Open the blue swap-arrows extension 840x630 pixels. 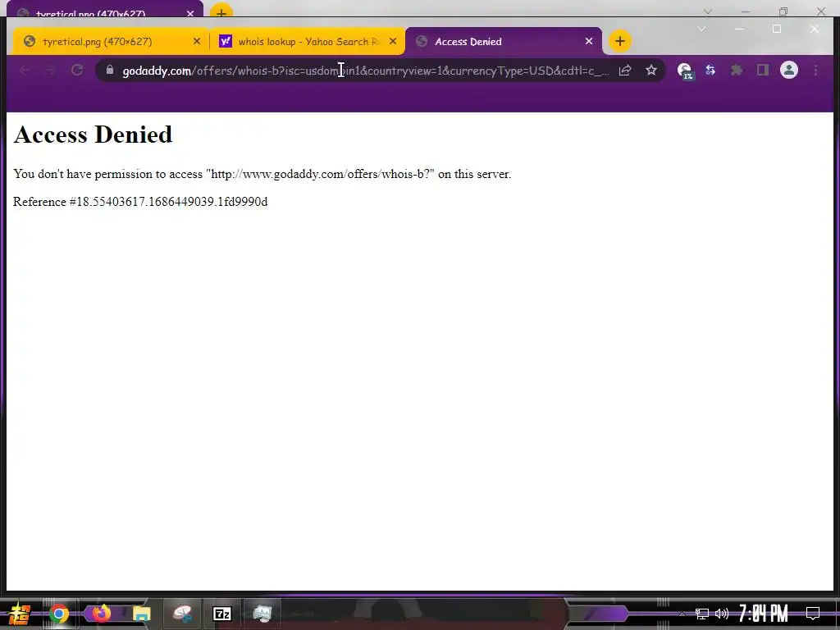710,71
